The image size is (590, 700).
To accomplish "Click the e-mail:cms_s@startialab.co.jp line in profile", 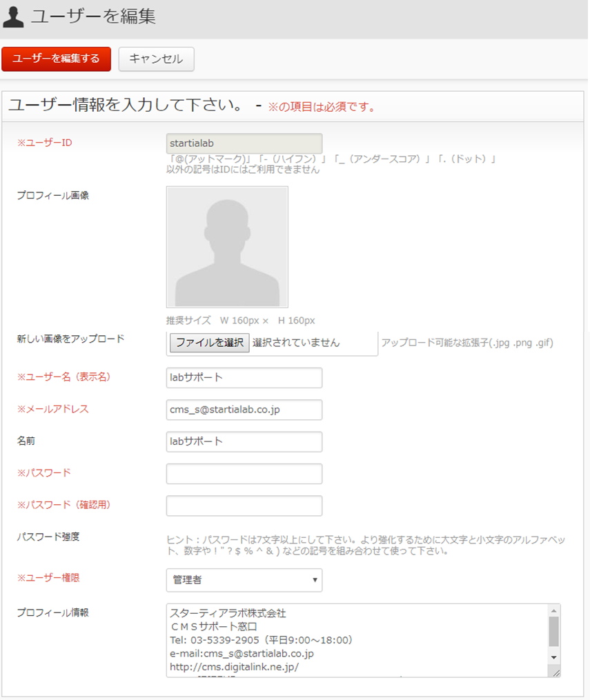I will [x=242, y=654].
